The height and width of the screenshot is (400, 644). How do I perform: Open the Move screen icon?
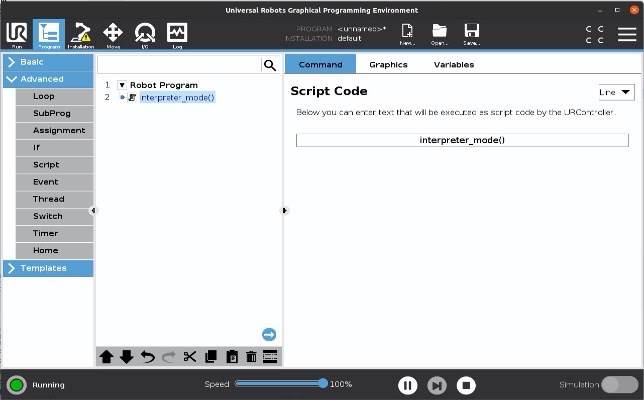(113, 35)
